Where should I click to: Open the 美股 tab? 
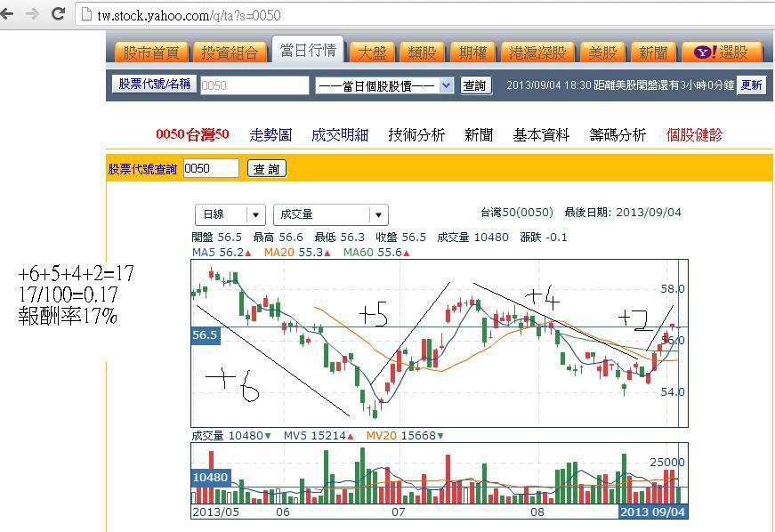coord(603,52)
